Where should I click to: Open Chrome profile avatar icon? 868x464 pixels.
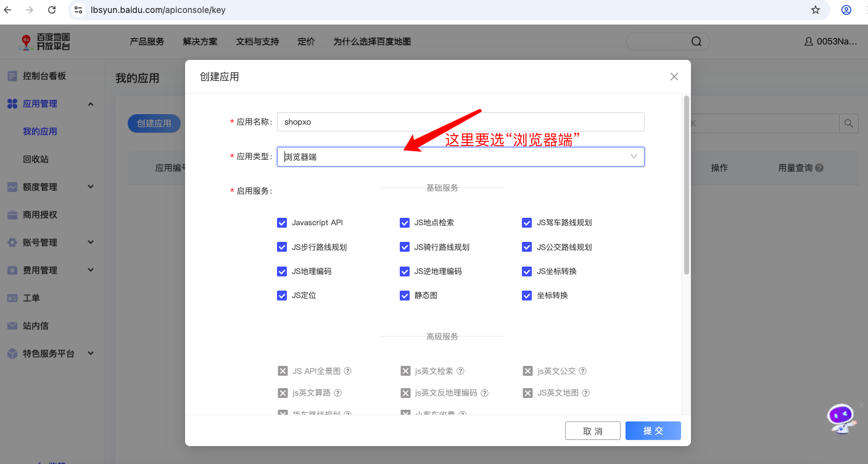(847, 10)
